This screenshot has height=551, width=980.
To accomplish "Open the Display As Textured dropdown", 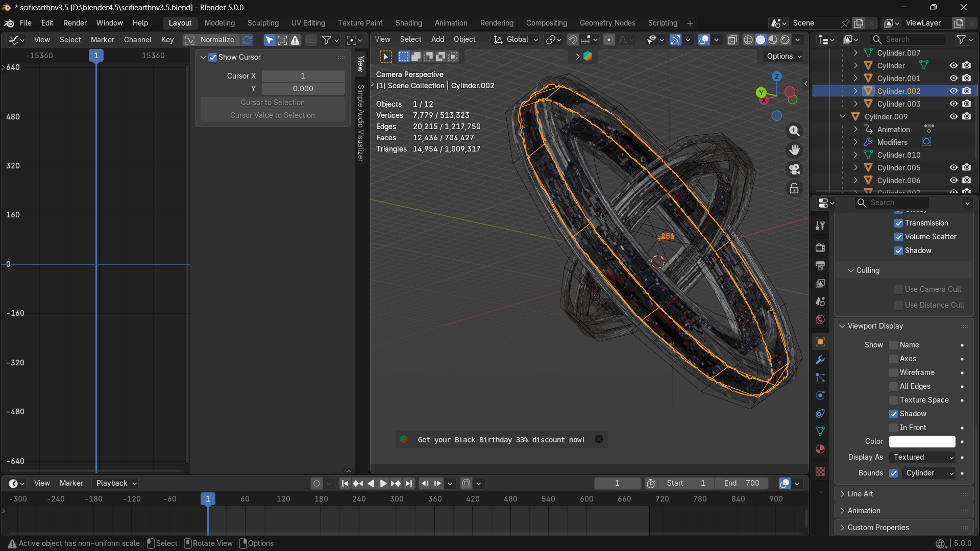I will point(922,458).
